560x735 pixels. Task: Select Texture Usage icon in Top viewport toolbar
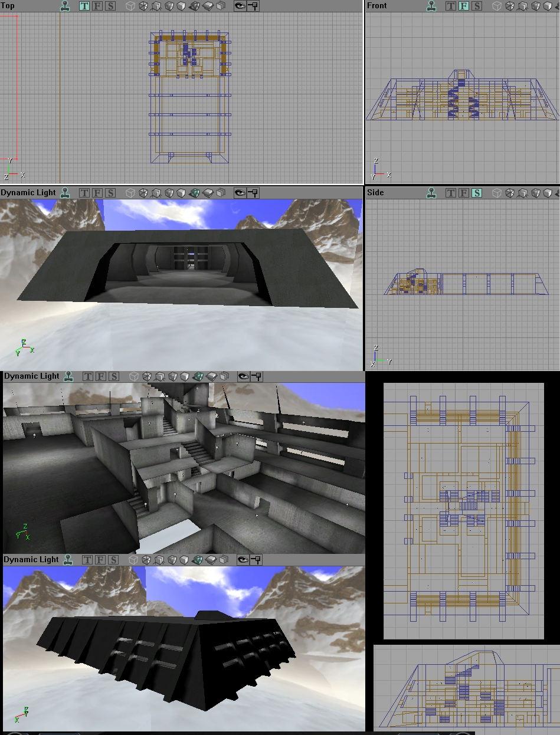[x=169, y=6]
